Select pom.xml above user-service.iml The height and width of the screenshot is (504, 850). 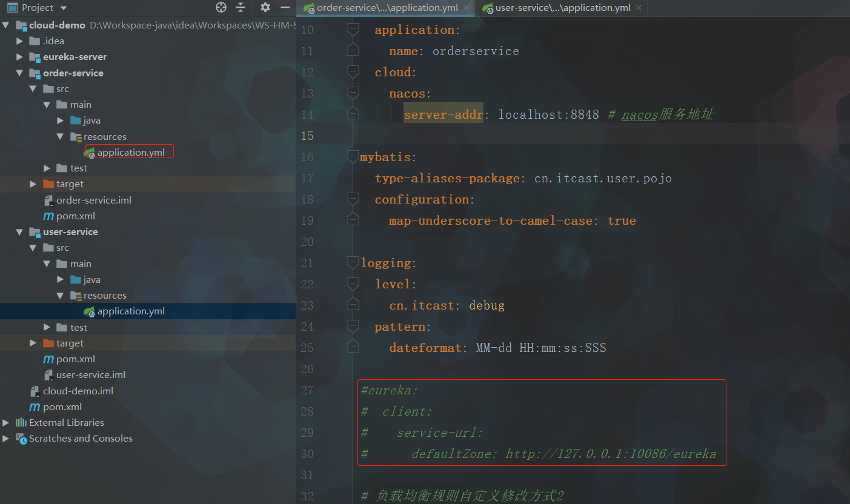click(69, 359)
